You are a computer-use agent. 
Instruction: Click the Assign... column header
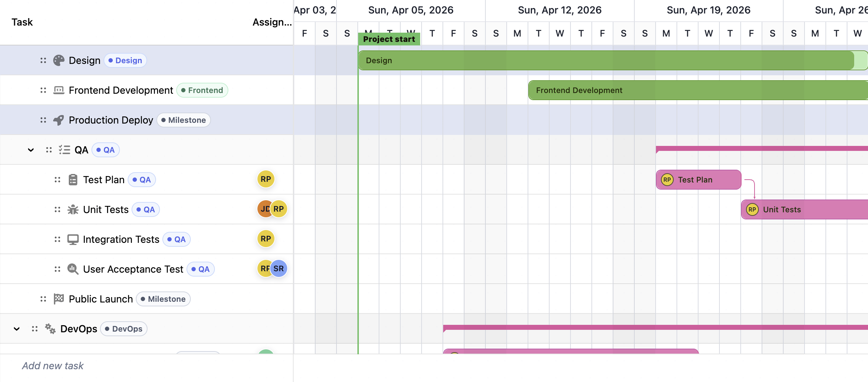pyautogui.click(x=272, y=22)
